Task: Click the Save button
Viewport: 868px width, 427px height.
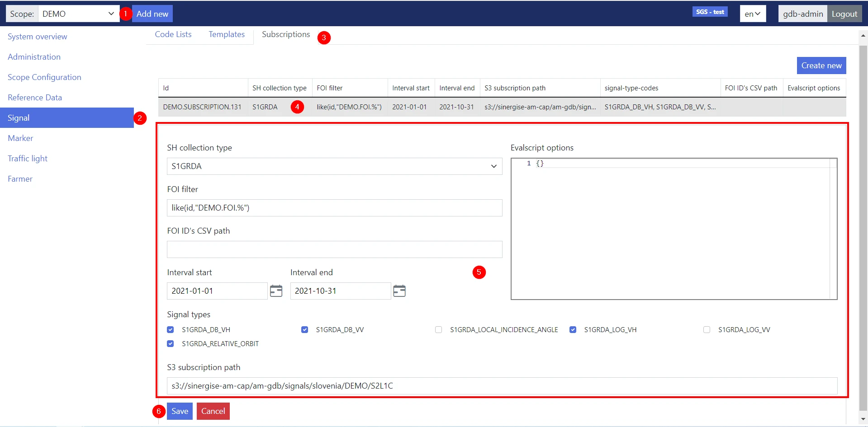Action: coord(180,411)
